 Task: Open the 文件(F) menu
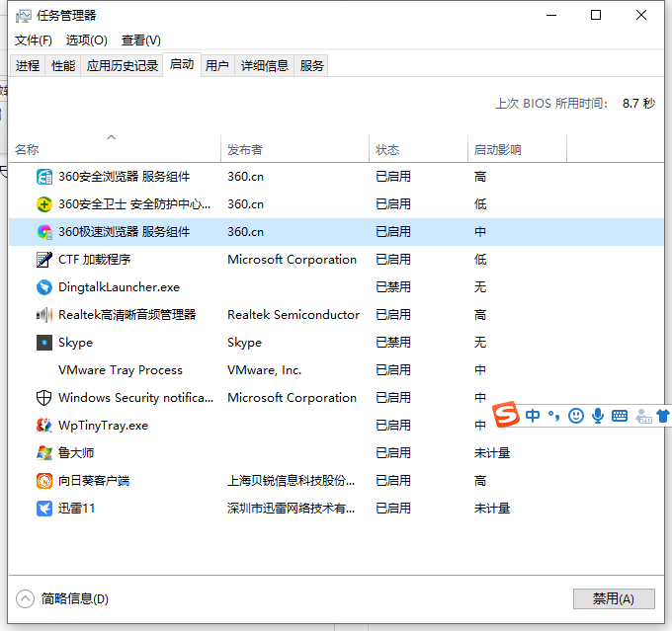(x=34, y=39)
